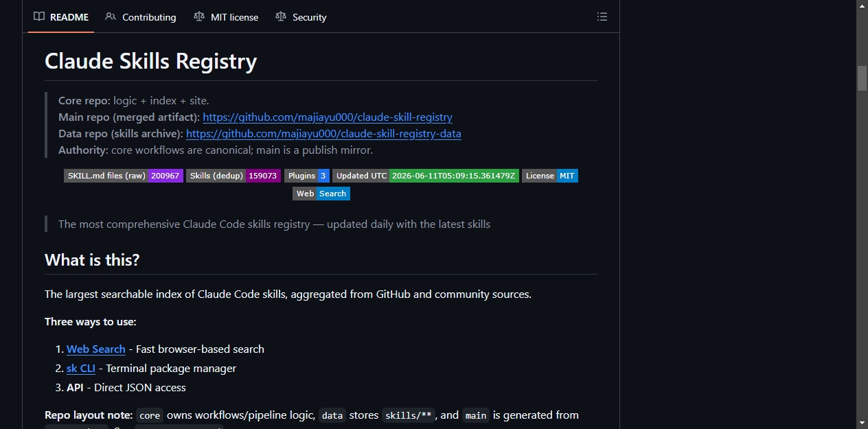Click the Web Search badge
Image resolution: width=868 pixels, height=429 pixels.
(x=321, y=194)
